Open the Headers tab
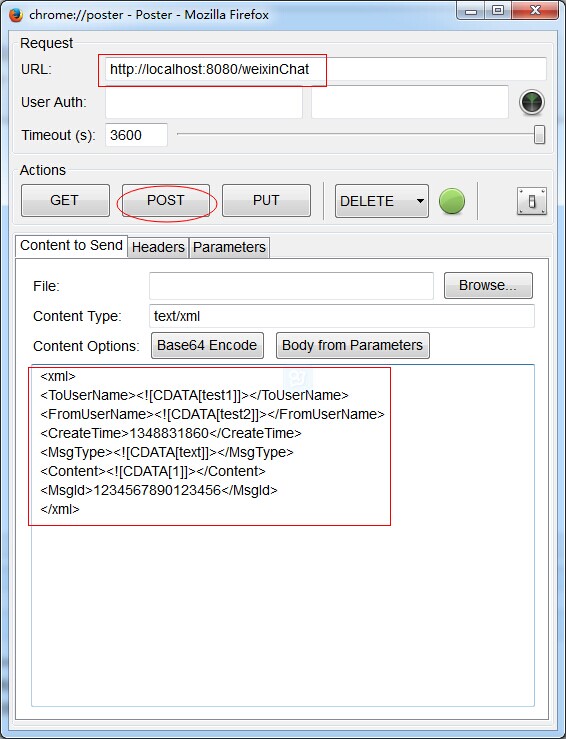Screen dimensions: 566x739 (x=158, y=247)
